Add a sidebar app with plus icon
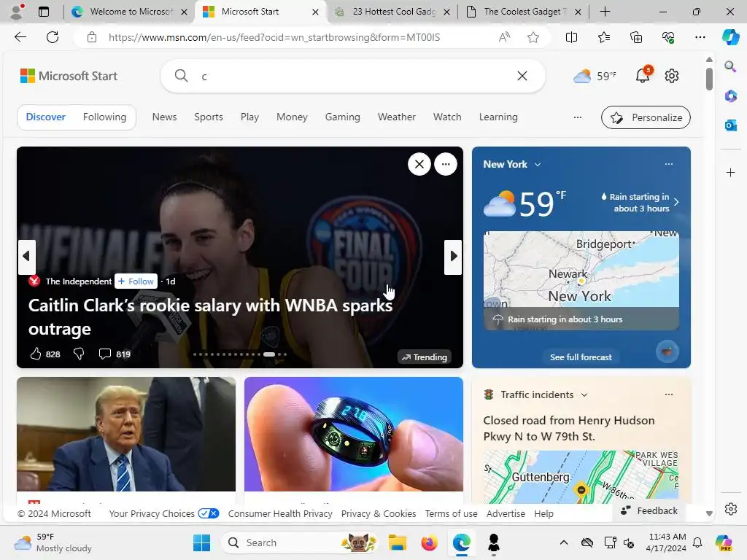This screenshot has width=747, height=560. (730, 172)
